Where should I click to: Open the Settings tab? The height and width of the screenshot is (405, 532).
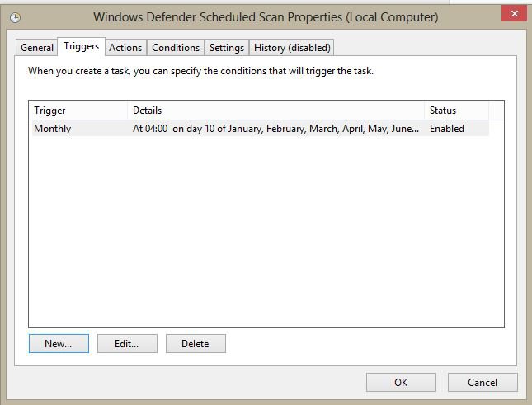tap(227, 48)
